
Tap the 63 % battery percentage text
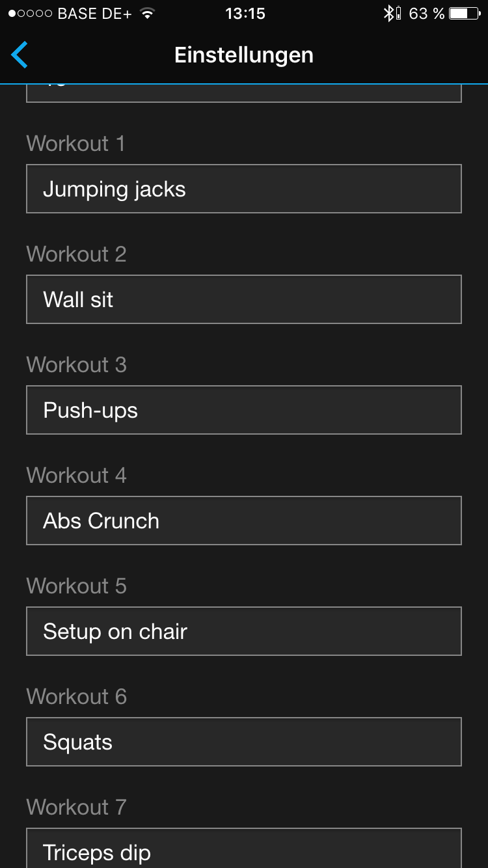[426, 14]
